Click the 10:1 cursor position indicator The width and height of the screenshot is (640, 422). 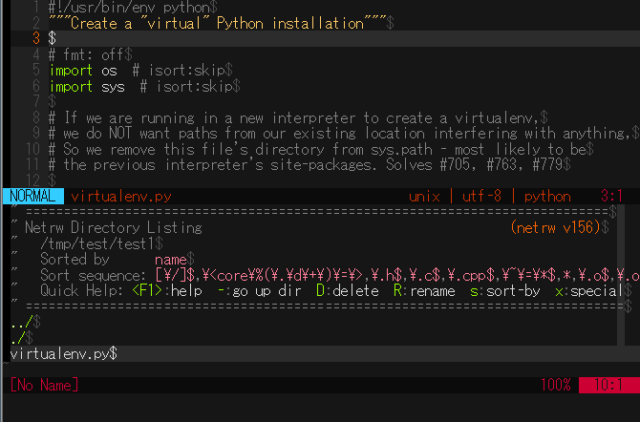coord(609,385)
